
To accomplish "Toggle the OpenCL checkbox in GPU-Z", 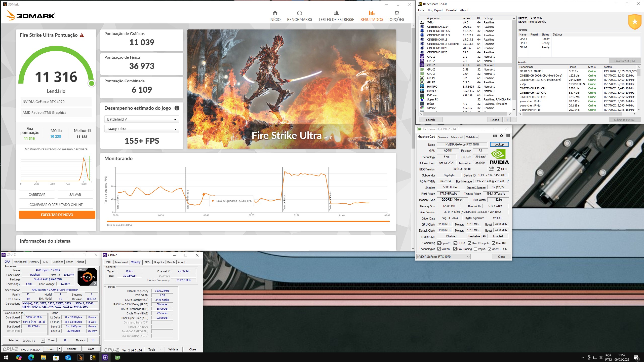I will [439, 243].
